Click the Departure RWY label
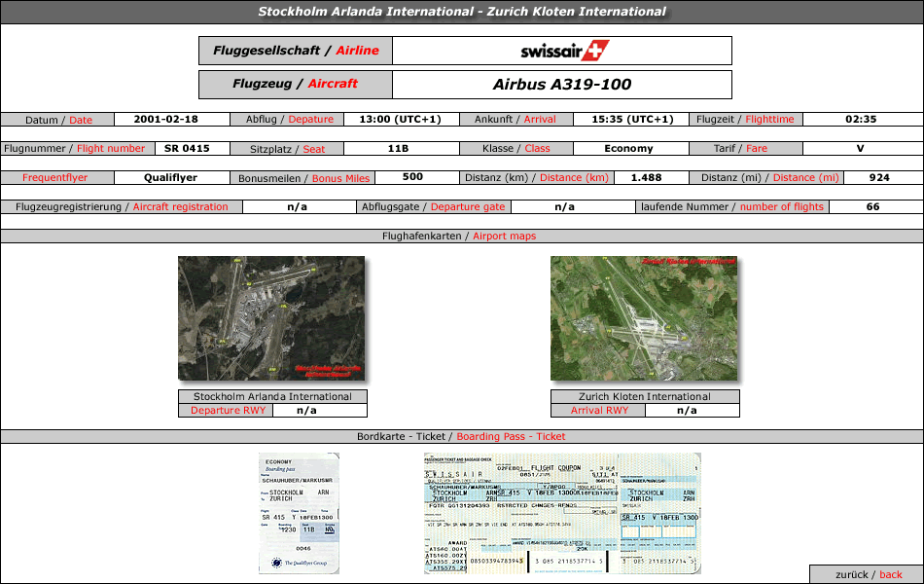The width and height of the screenshot is (924, 584). tap(228, 411)
